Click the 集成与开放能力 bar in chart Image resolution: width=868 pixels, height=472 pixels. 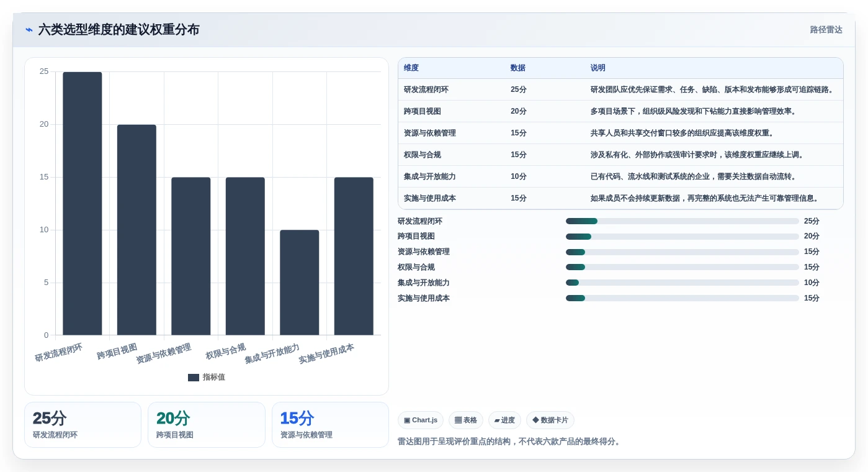point(300,283)
